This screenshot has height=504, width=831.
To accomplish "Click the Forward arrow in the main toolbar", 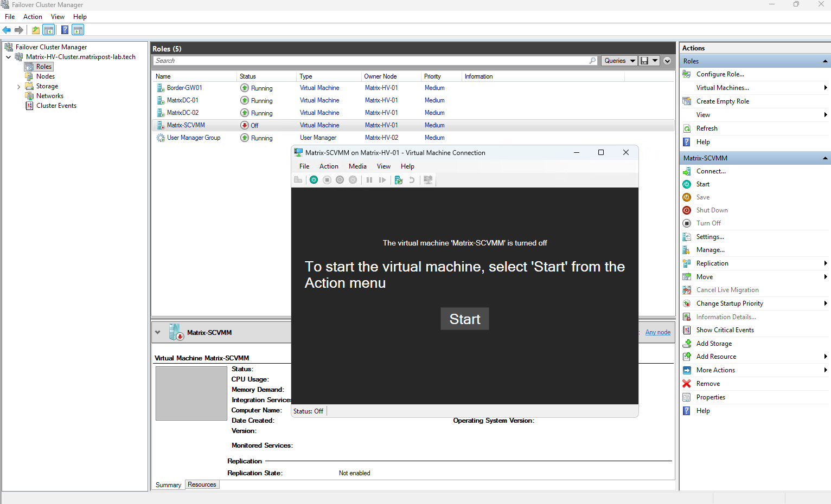I will (x=19, y=30).
